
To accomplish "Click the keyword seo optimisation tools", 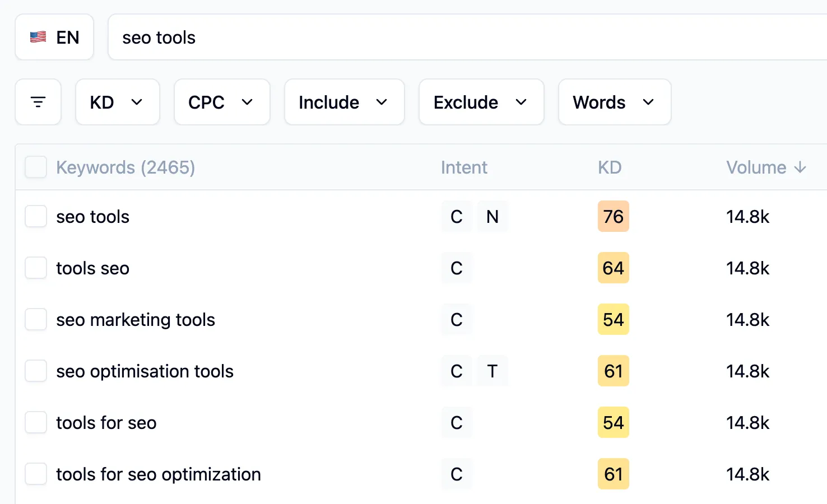I will point(145,371).
